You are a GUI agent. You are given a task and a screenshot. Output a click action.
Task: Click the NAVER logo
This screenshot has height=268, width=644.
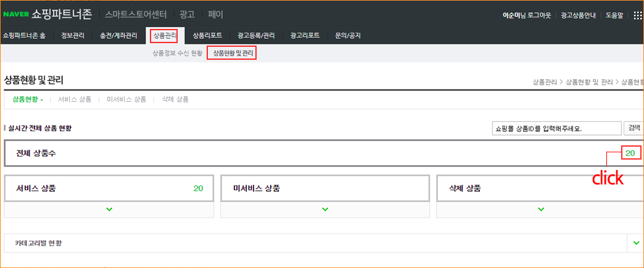pyautogui.click(x=15, y=15)
